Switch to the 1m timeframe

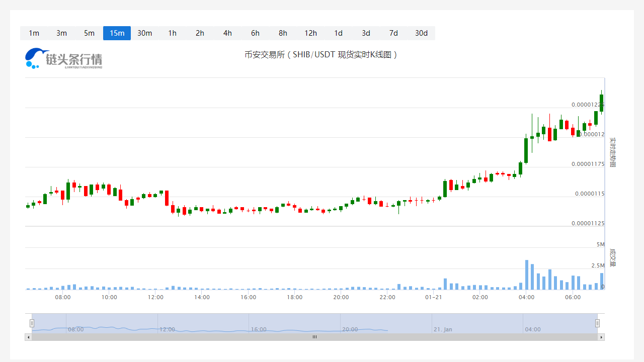tap(34, 33)
